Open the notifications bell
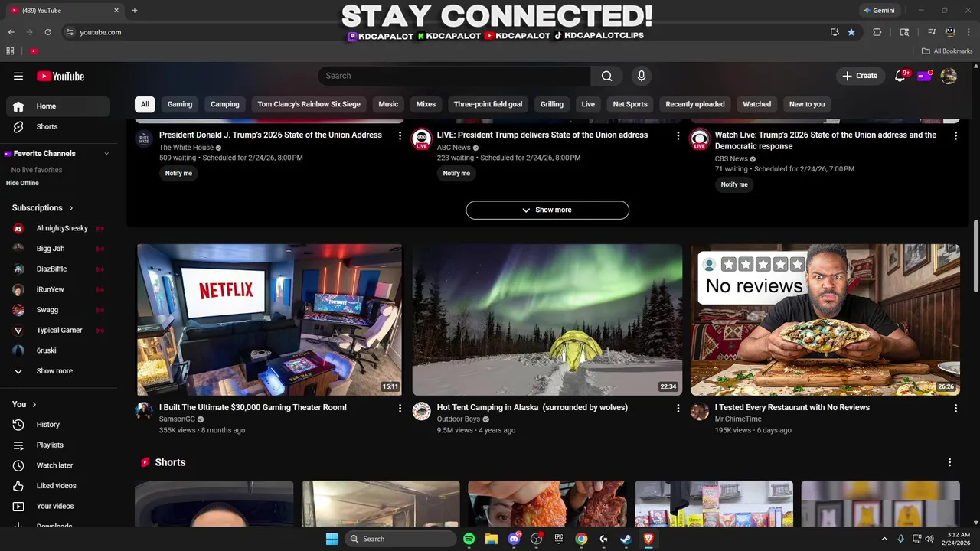 [x=900, y=76]
